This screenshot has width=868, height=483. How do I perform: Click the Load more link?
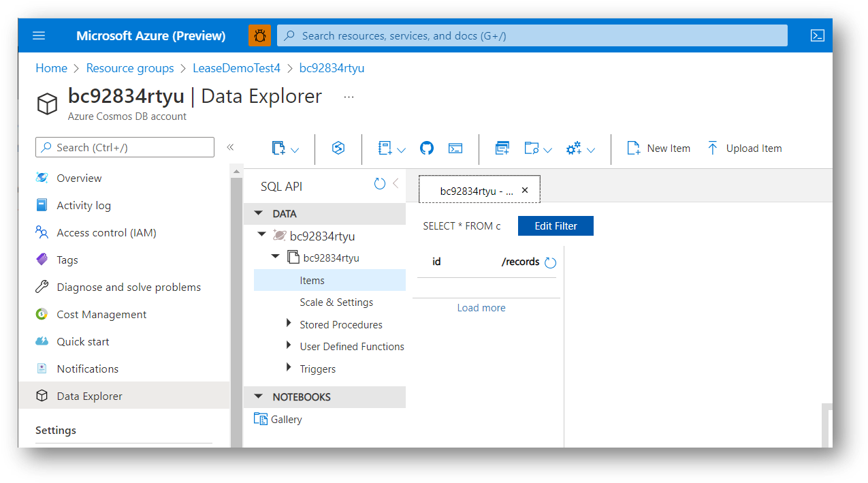481,308
